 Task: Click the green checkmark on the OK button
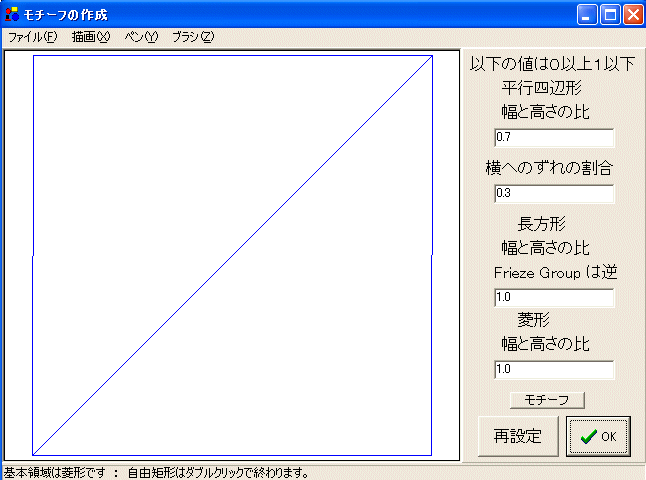(588, 437)
